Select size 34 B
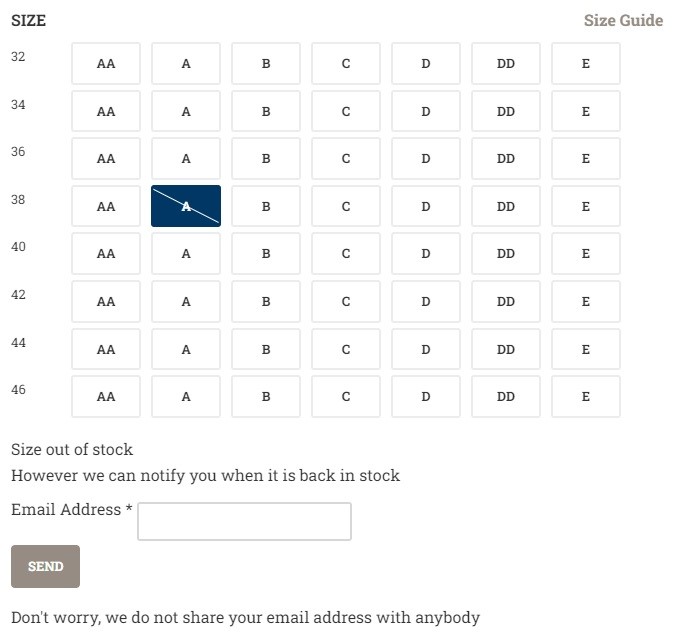Image resolution: width=673 pixels, height=640 pixels. [x=266, y=112]
